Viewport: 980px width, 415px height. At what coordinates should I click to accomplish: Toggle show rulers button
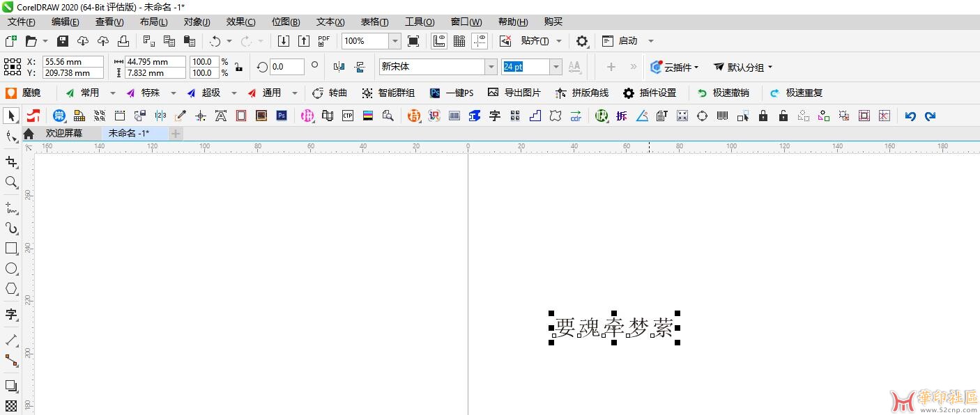tap(439, 41)
